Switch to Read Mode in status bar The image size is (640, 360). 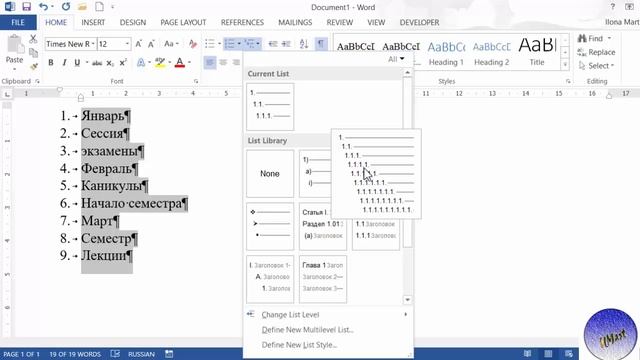527,353
